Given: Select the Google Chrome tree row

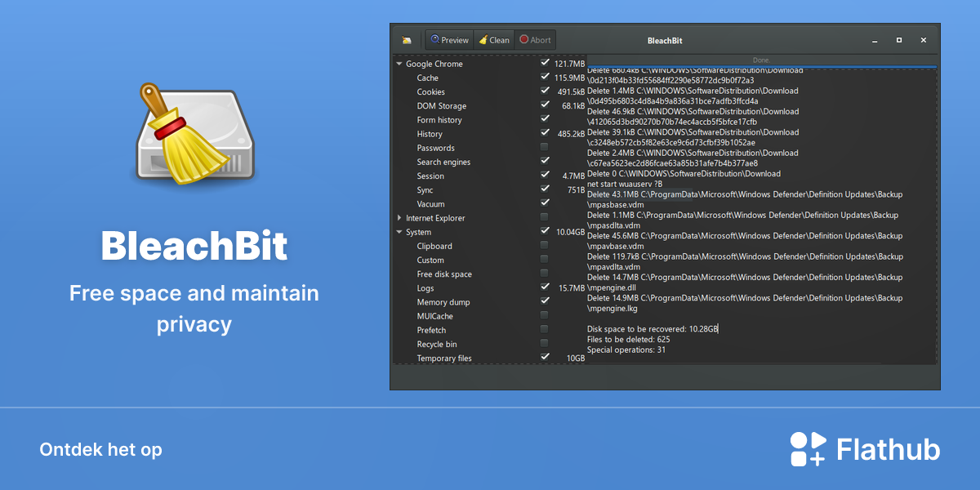Looking at the screenshot, I should [x=434, y=64].
